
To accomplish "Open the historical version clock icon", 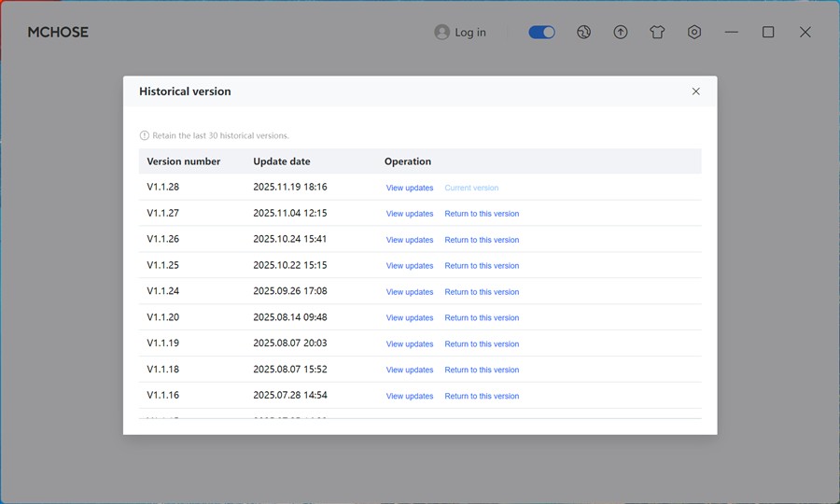I will (x=583, y=32).
